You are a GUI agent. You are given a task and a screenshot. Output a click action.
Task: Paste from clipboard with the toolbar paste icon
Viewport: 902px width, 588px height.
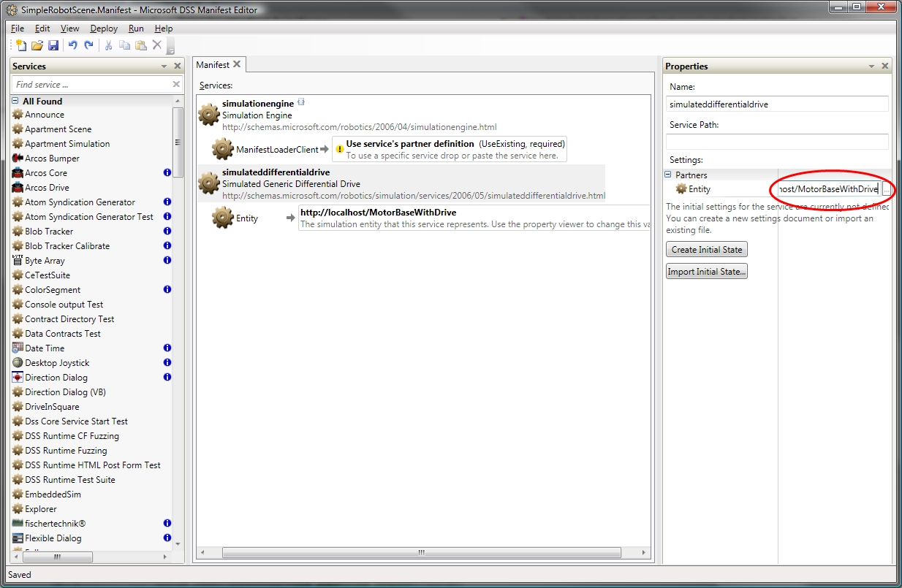point(140,45)
